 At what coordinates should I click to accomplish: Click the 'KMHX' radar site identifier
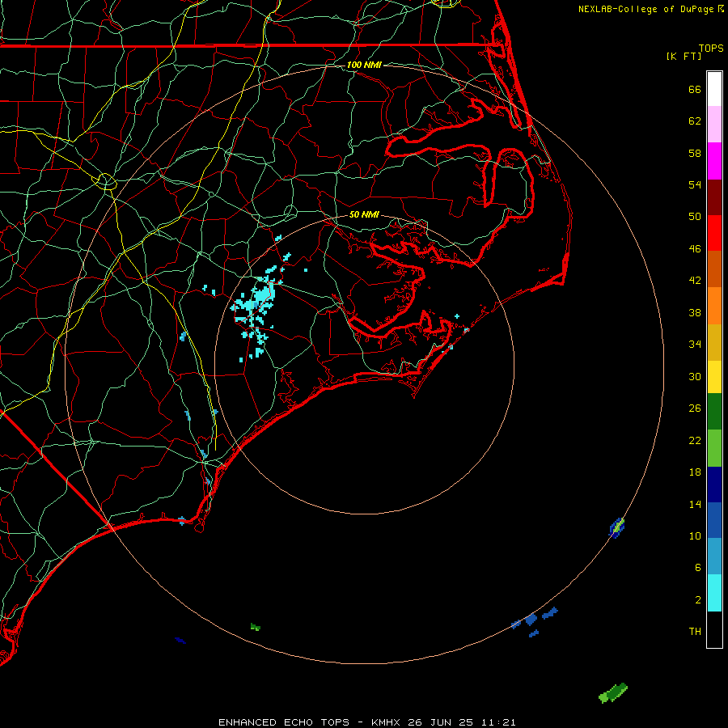click(387, 722)
